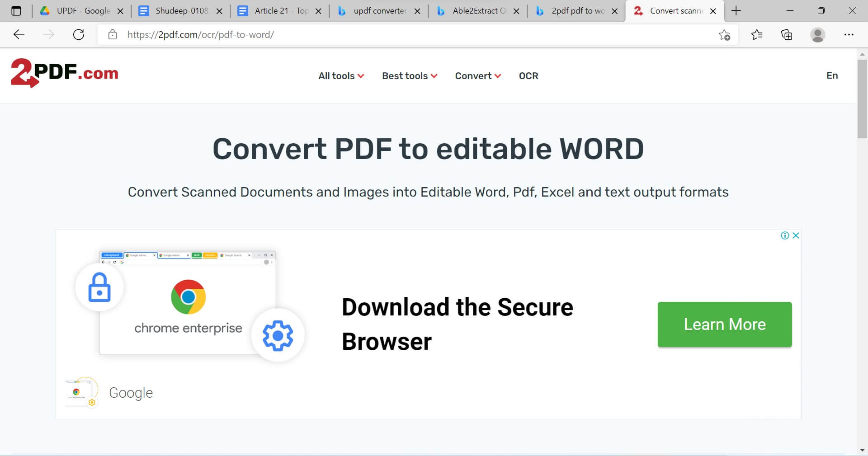Select the OCR menu item

coord(528,75)
